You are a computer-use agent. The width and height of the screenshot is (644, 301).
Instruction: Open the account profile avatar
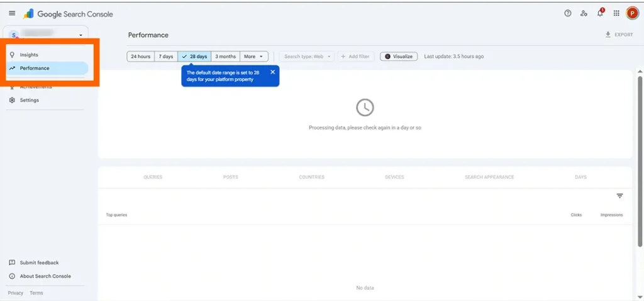tap(632, 14)
